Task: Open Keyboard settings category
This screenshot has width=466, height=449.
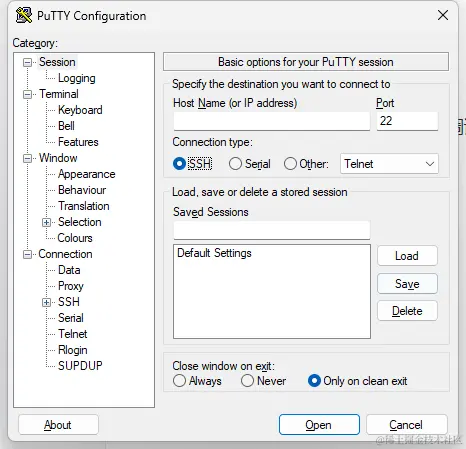Action: [80, 110]
